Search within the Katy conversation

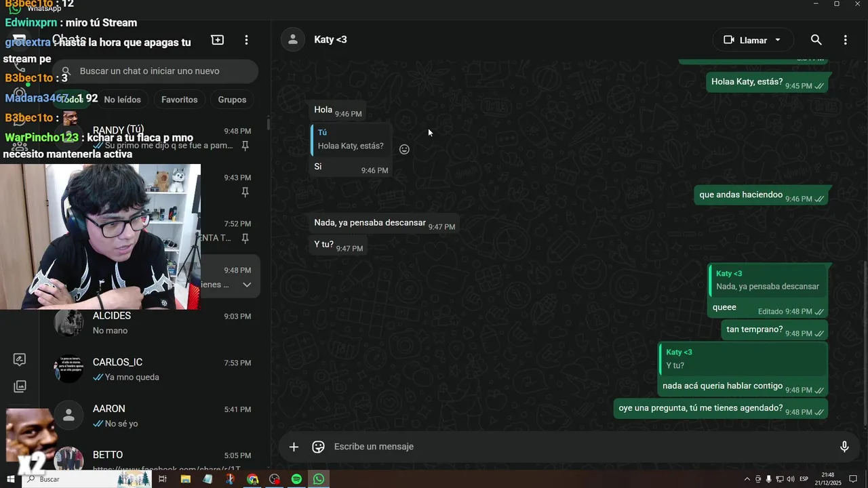(x=816, y=40)
